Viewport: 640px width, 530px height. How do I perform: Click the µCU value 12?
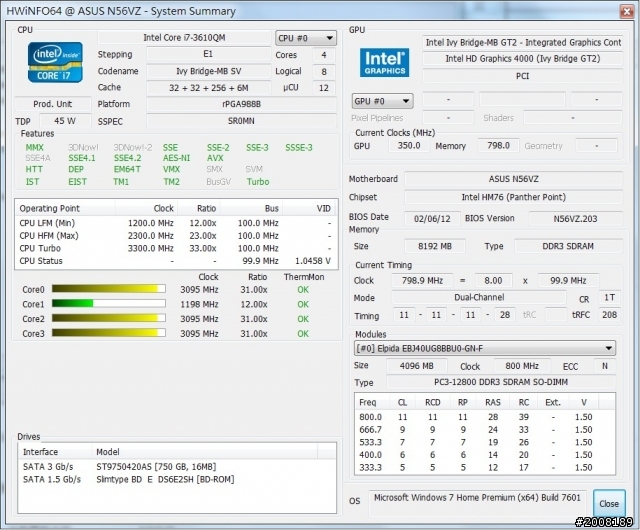(x=324, y=88)
